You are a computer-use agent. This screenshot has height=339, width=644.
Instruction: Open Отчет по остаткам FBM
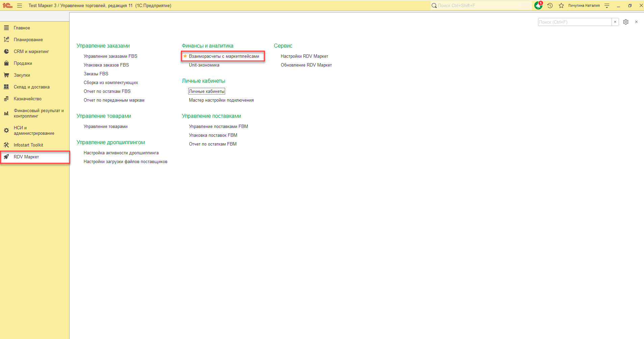tap(213, 144)
